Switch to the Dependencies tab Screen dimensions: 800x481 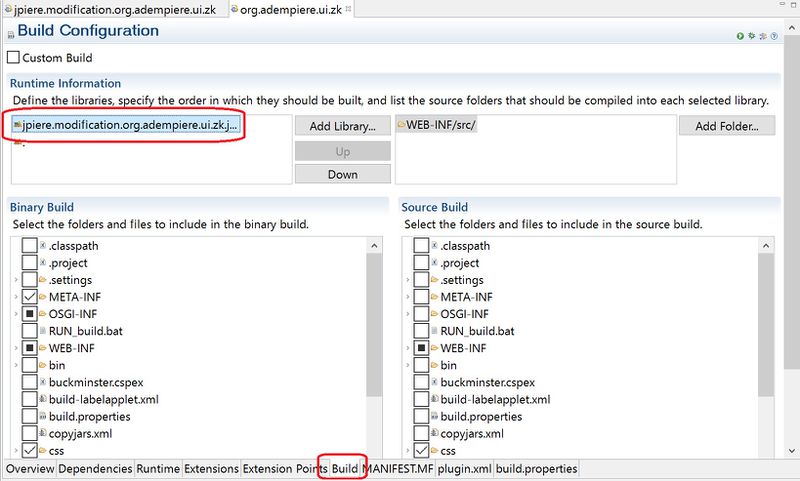[x=95, y=468]
